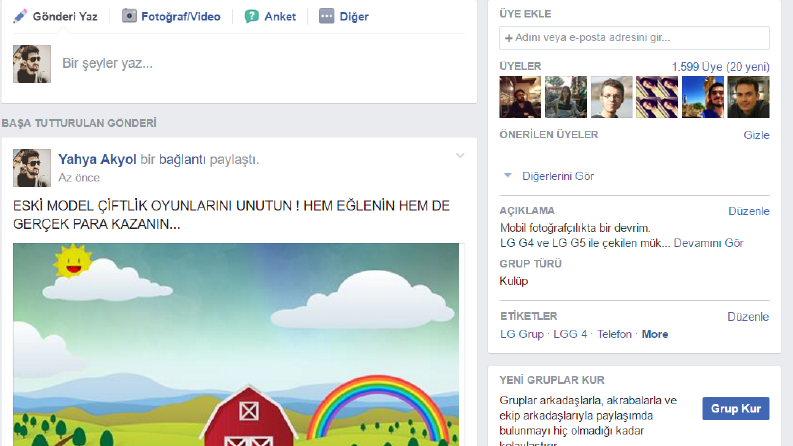793x446 pixels.
Task: Click the question mark Anket icon
Action: (251, 16)
